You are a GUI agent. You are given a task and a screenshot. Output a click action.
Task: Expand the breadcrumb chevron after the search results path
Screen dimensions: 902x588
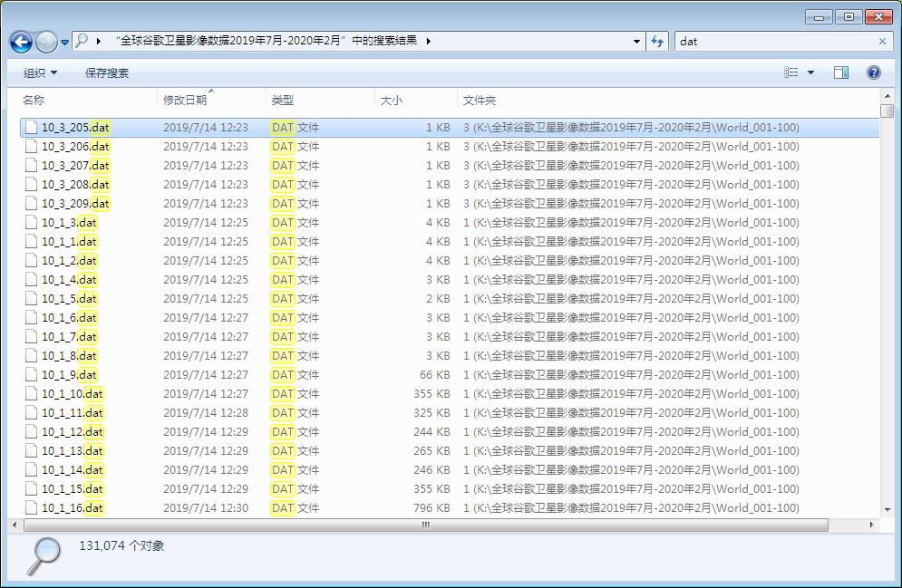pos(430,42)
